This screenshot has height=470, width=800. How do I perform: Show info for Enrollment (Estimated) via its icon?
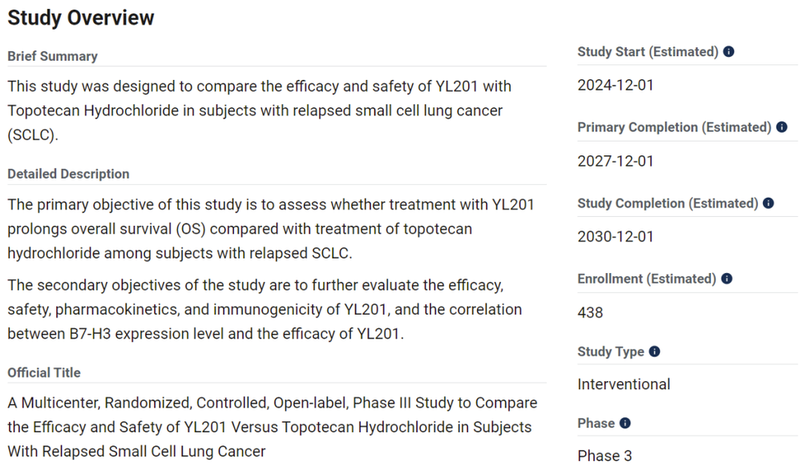pyautogui.click(x=727, y=279)
